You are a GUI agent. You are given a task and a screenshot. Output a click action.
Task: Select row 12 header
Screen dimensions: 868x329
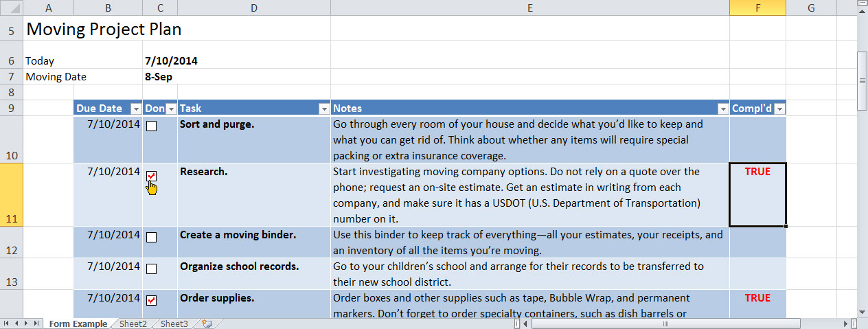point(11,242)
